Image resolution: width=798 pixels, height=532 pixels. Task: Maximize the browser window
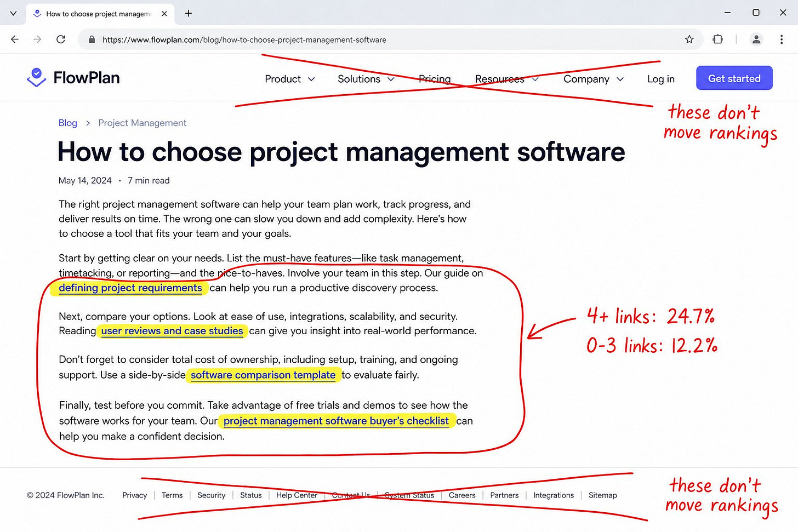click(x=756, y=13)
